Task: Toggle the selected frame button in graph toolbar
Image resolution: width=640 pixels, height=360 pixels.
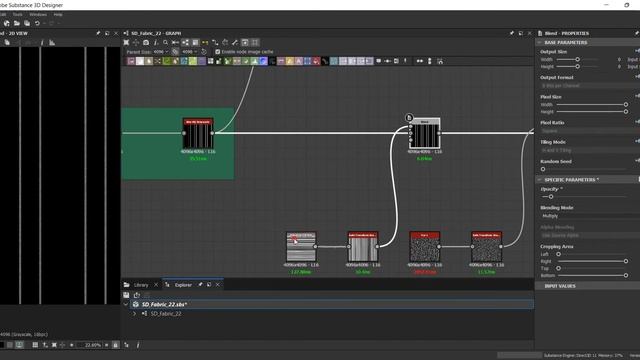Action: (245, 42)
